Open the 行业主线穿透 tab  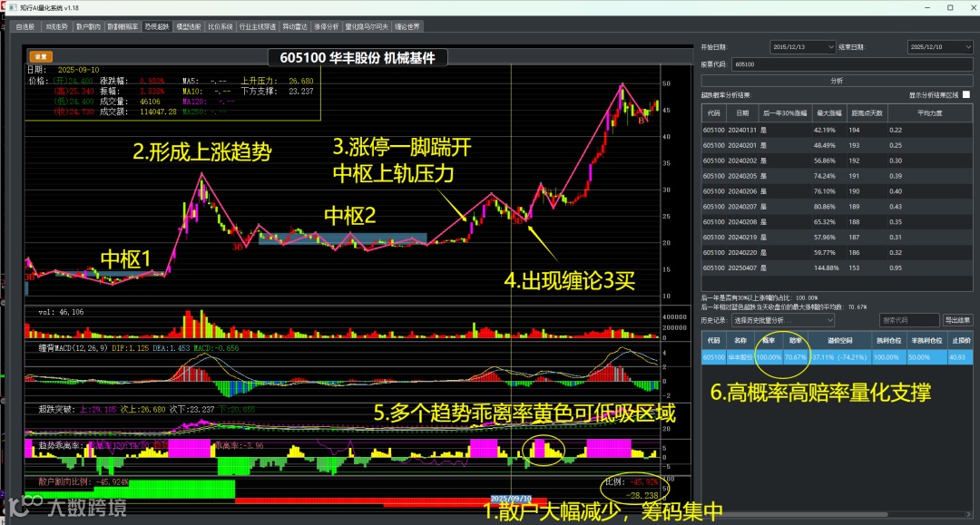[258, 27]
